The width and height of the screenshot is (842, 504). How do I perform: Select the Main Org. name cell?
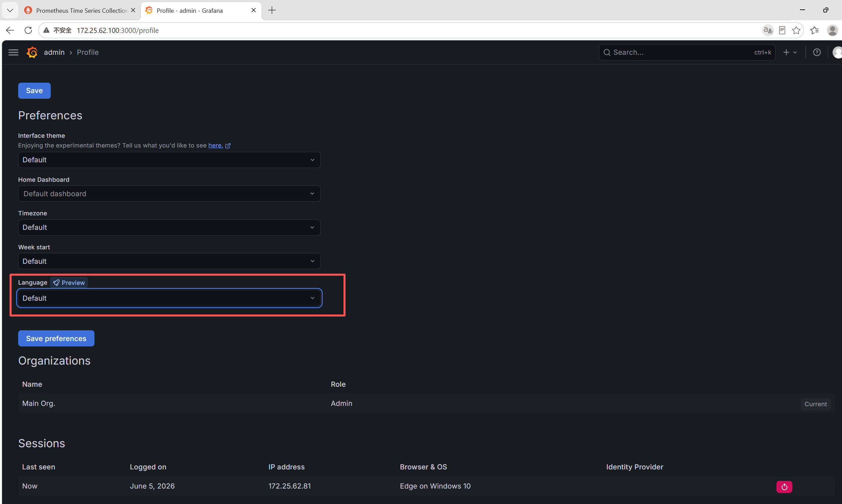coord(39,404)
